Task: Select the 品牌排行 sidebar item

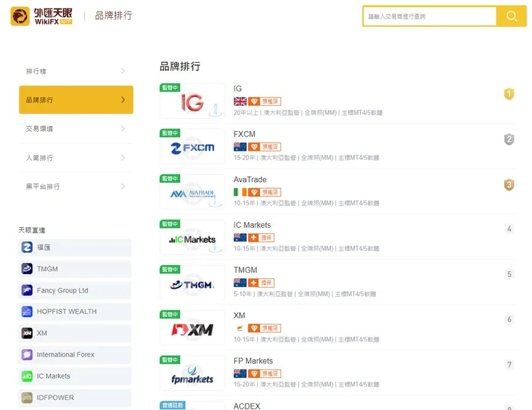Action: (76, 100)
